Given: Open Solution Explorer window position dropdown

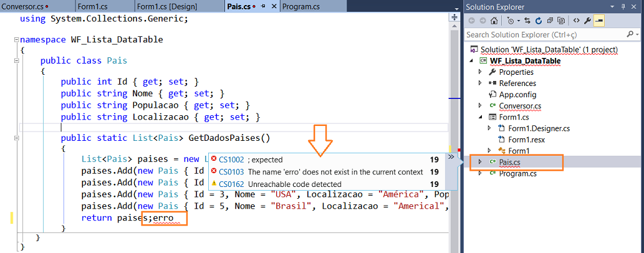Looking at the screenshot, I should click(613, 7).
